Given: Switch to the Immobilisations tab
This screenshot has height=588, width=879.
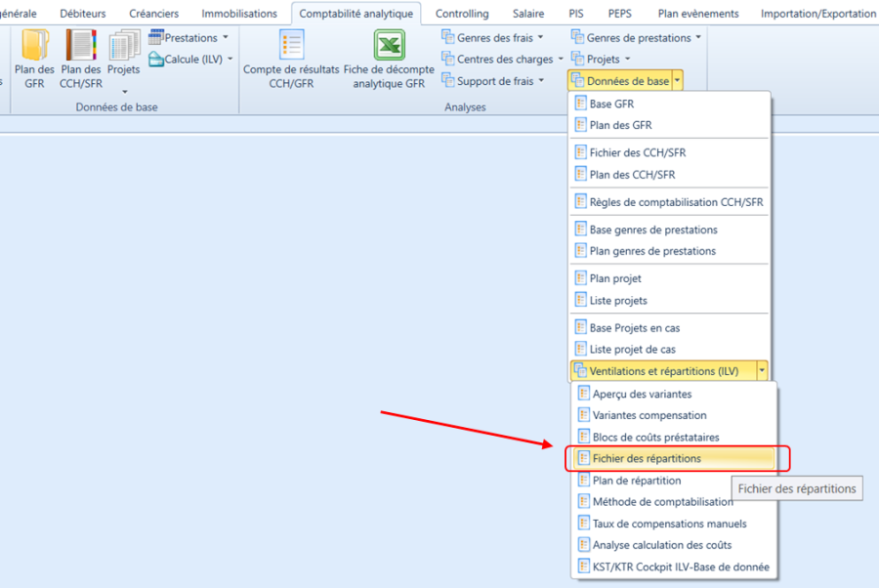Looking at the screenshot, I should coord(238,14).
